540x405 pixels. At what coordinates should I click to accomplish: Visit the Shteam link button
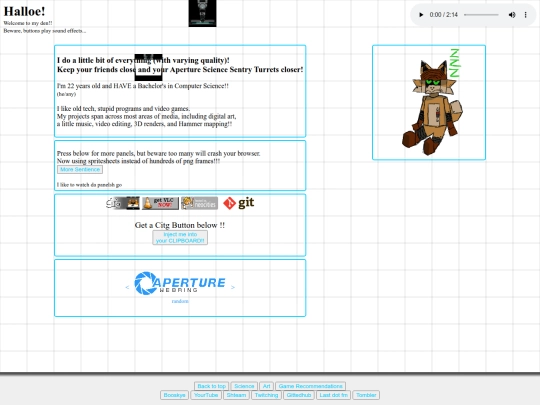(236, 395)
